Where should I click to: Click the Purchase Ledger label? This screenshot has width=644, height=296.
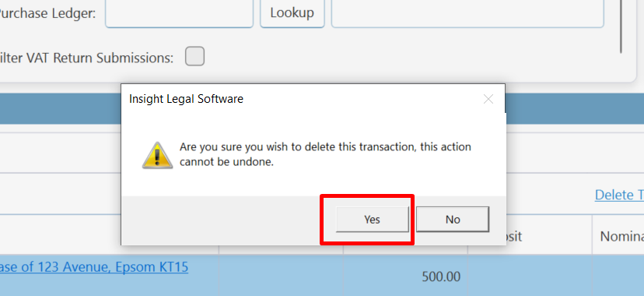pyautogui.click(x=47, y=13)
